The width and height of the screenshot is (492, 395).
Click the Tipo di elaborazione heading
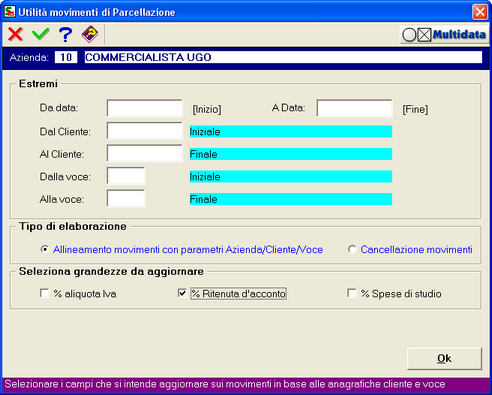click(73, 226)
